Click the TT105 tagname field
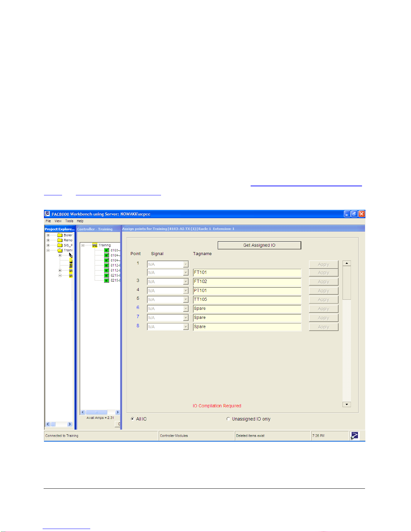411x532 pixels. pos(247,299)
